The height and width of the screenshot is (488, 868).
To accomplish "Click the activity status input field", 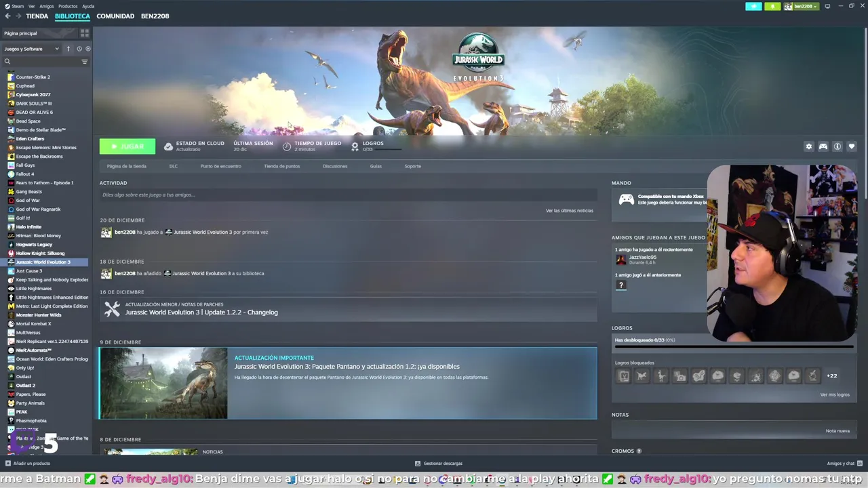I will 349,195.
